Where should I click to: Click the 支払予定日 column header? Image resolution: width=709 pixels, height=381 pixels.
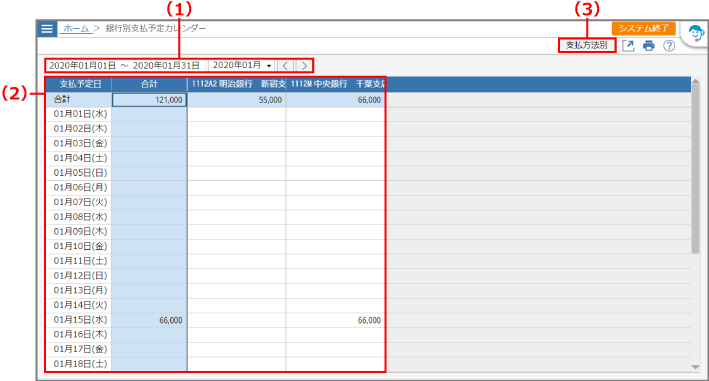79,84
